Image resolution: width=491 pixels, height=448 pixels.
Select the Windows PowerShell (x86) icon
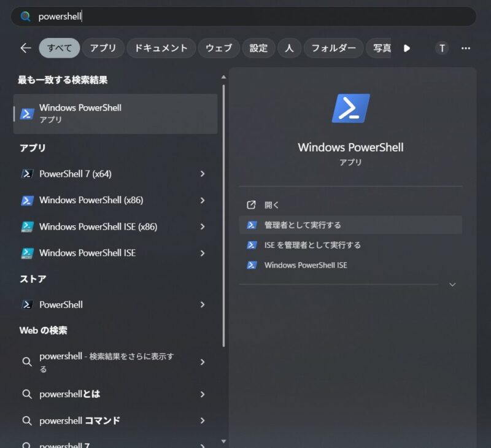point(28,200)
